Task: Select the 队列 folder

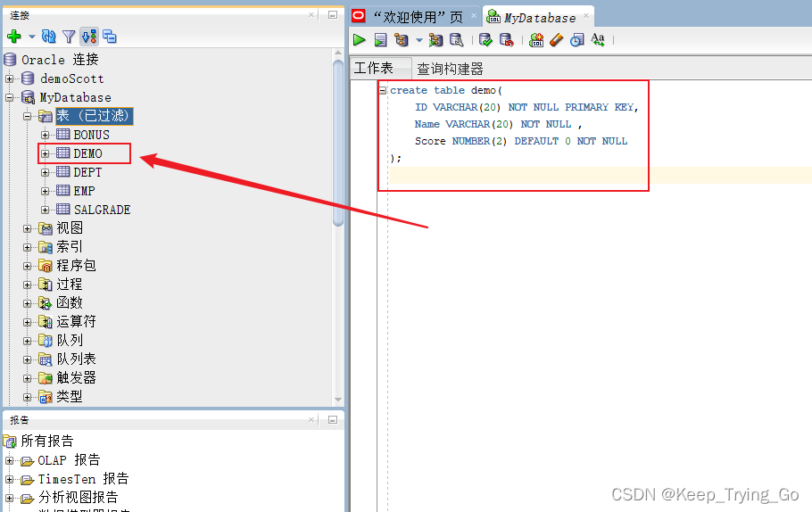Action: click(x=70, y=341)
